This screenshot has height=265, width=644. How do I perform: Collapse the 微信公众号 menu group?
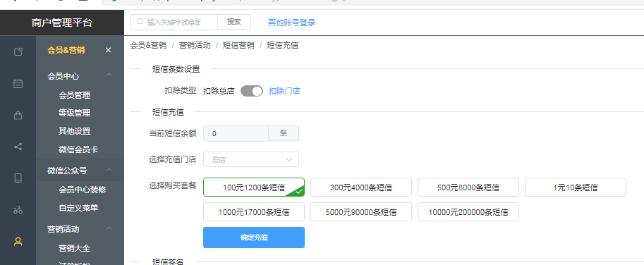109,170
